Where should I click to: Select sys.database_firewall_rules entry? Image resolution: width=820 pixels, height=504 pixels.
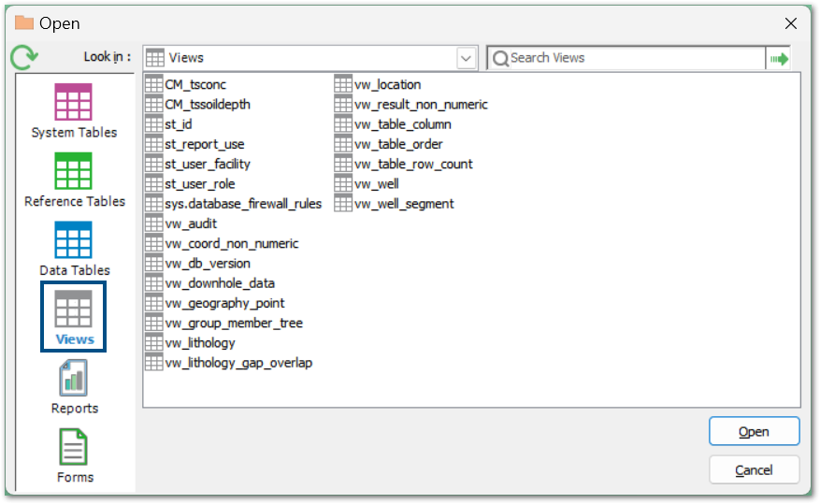242,204
